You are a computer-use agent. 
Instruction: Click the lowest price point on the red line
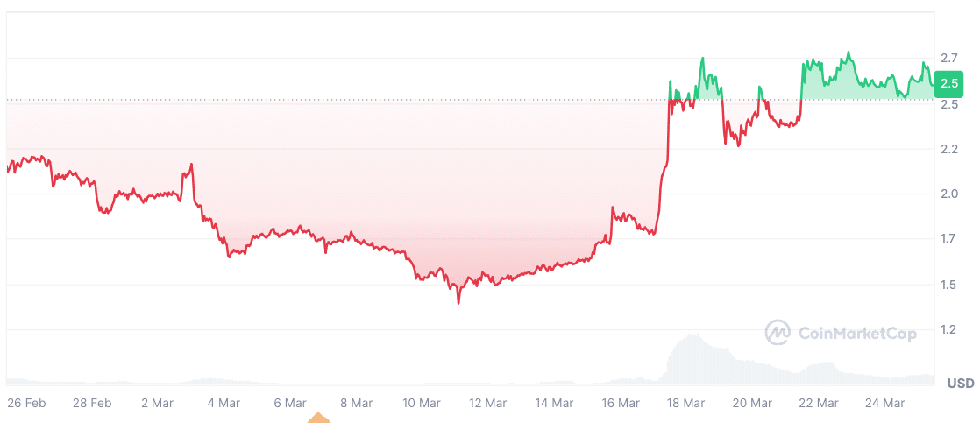(x=458, y=302)
